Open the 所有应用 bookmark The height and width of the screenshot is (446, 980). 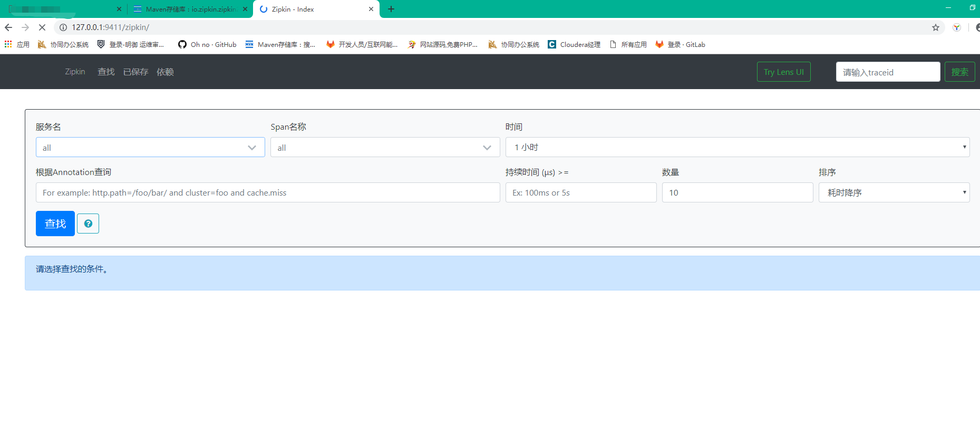[628, 44]
